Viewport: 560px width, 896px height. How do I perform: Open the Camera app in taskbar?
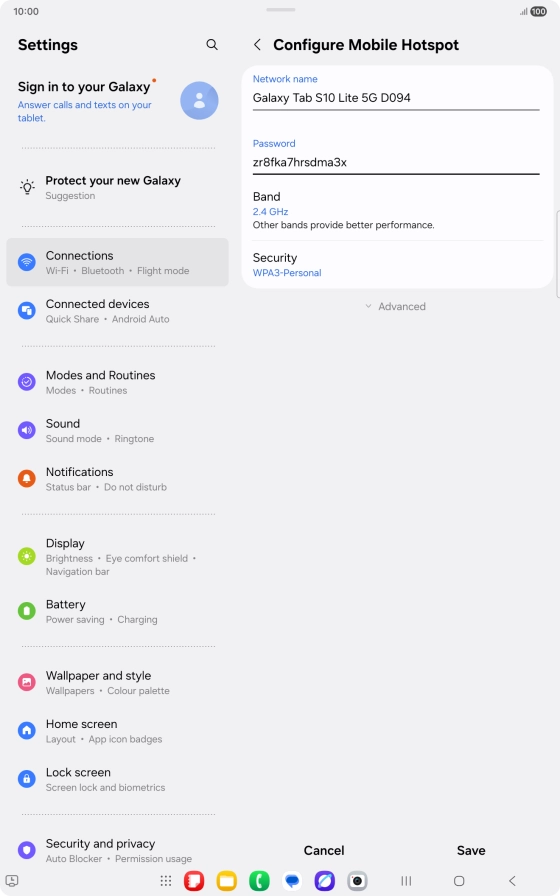click(x=357, y=881)
